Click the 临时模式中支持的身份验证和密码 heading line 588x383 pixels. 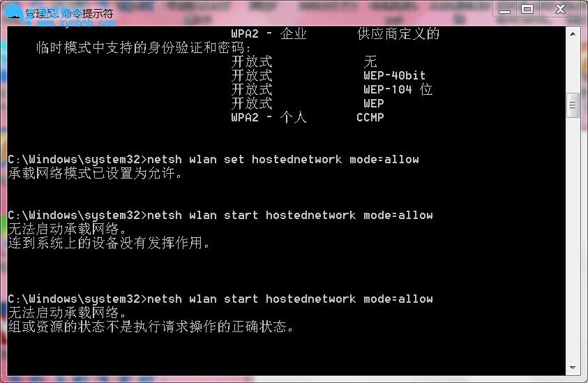pyautogui.click(x=144, y=47)
